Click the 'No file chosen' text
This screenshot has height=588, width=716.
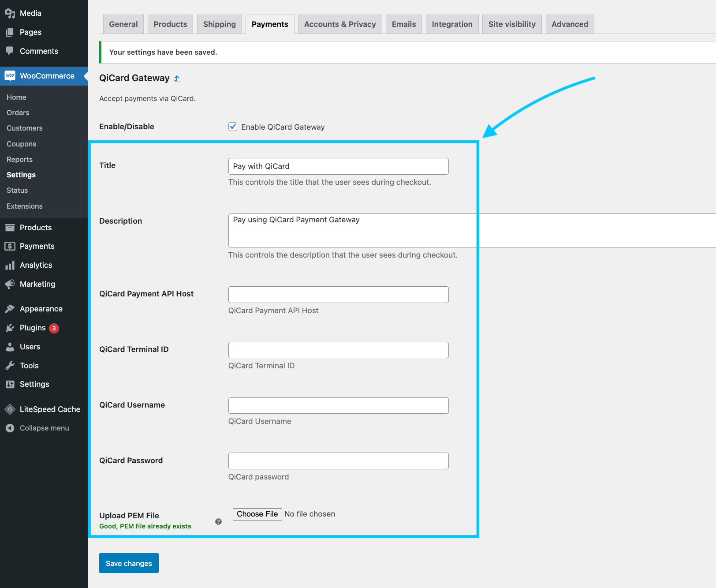pyautogui.click(x=310, y=514)
